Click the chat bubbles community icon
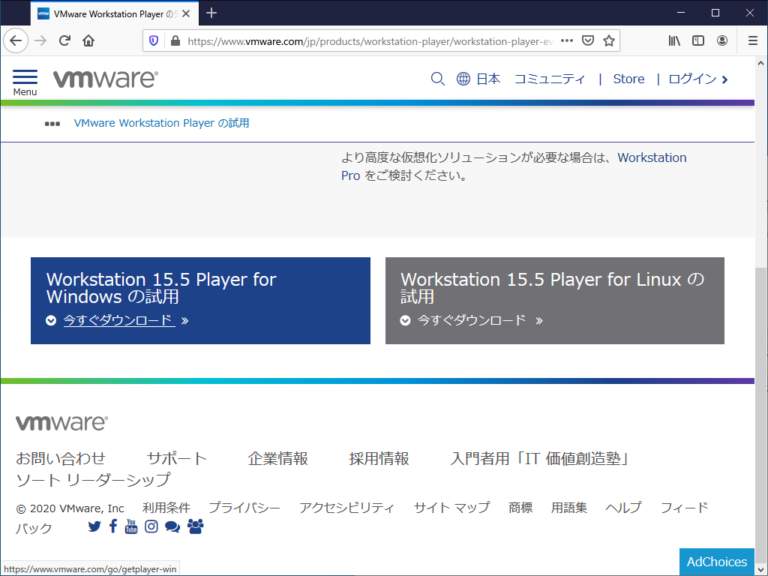 (172, 527)
